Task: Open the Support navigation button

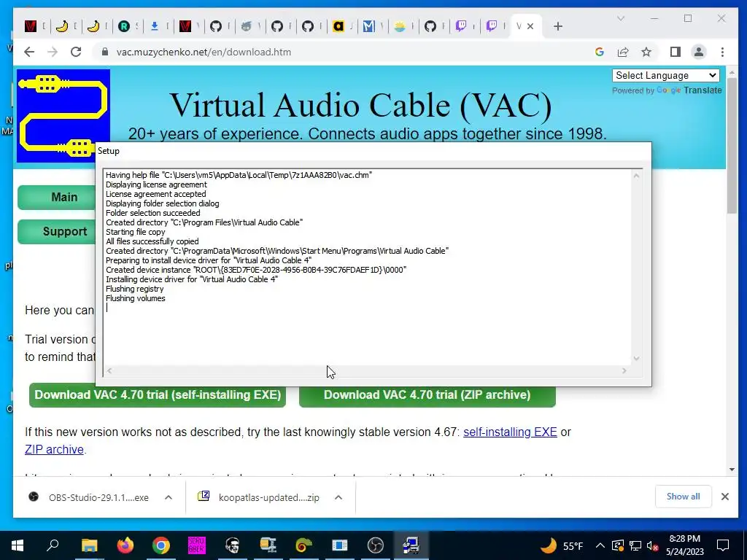Action: click(57, 231)
